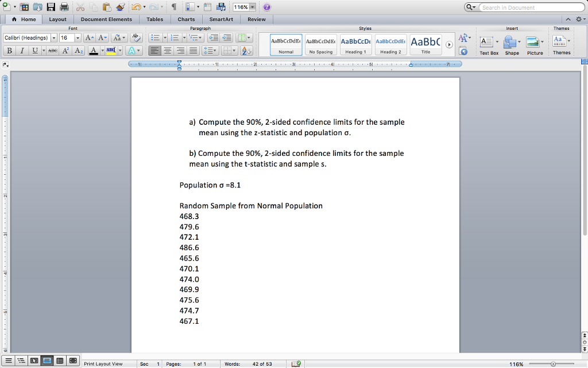Viewport: 588px width, 368px height.
Task: Click the Print icon in the toolbar
Action: click(x=64, y=6)
